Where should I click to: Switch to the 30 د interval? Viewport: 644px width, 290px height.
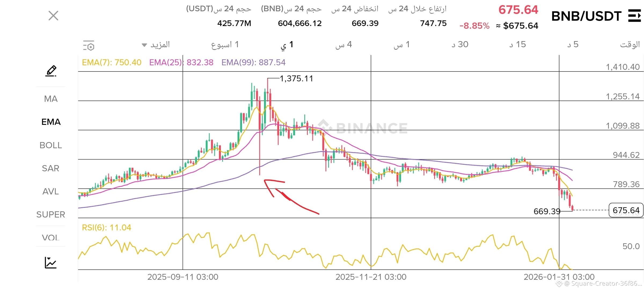(x=460, y=45)
